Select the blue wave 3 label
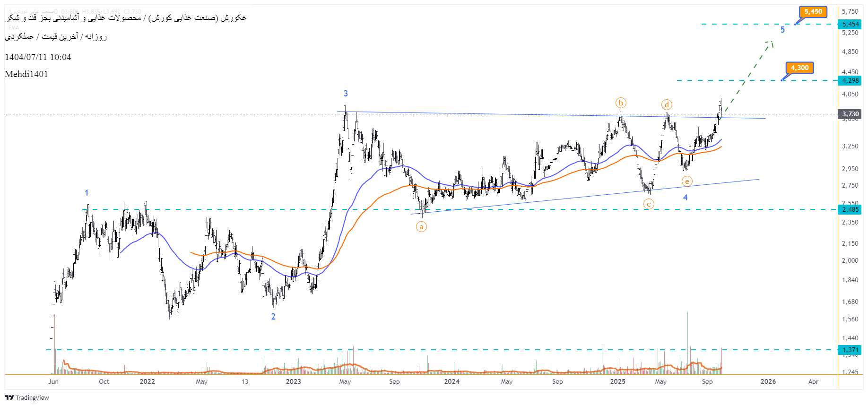The height and width of the screenshot is (406, 868). [x=346, y=94]
